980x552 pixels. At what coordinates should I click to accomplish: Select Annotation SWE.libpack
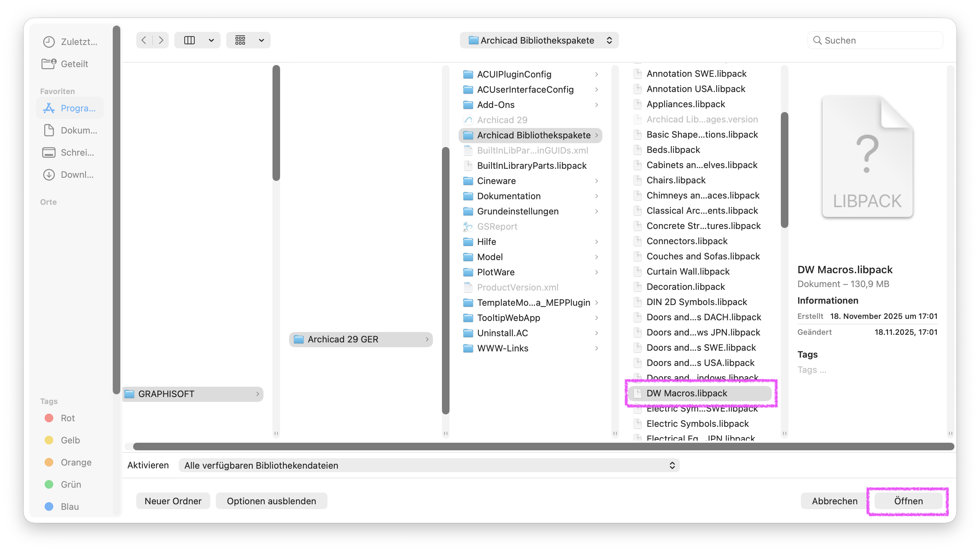pos(700,73)
